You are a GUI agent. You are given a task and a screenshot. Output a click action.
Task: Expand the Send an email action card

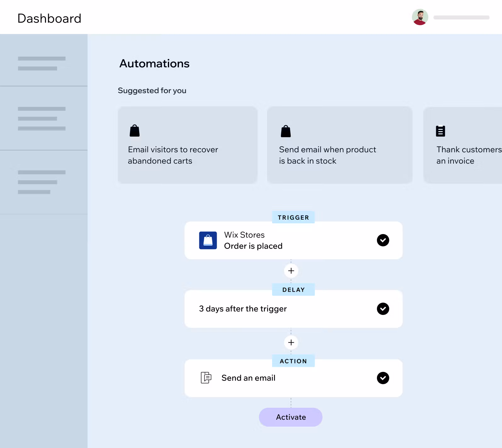pyautogui.click(x=293, y=378)
